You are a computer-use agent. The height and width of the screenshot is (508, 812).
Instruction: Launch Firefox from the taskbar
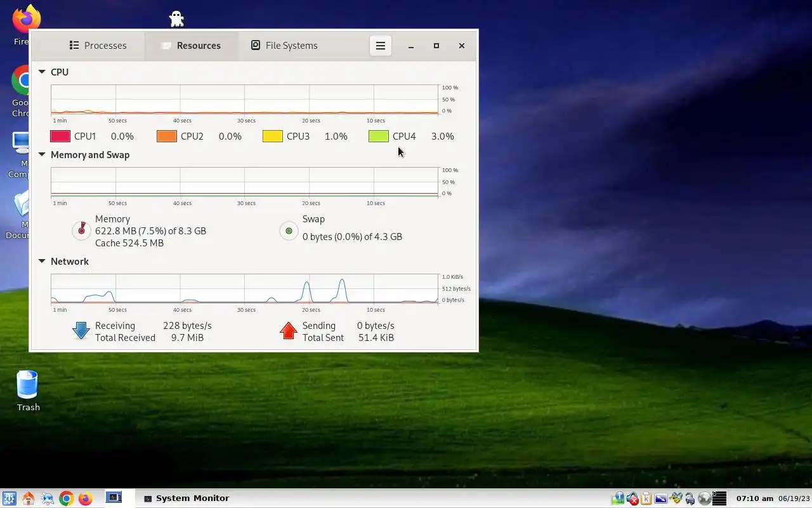[x=85, y=498]
